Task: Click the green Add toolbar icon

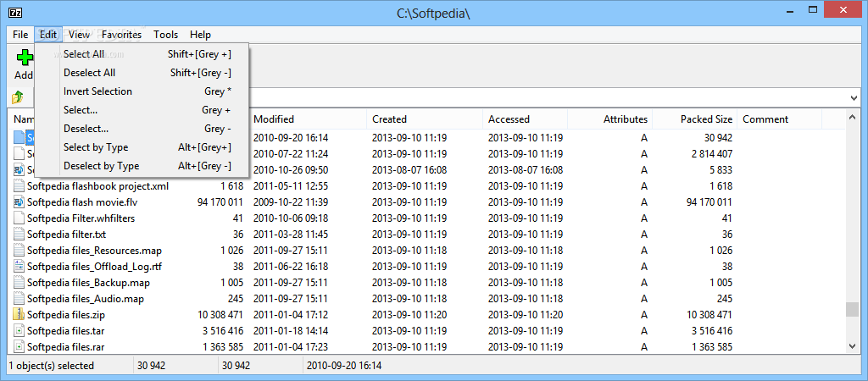Action: point(24,58)
